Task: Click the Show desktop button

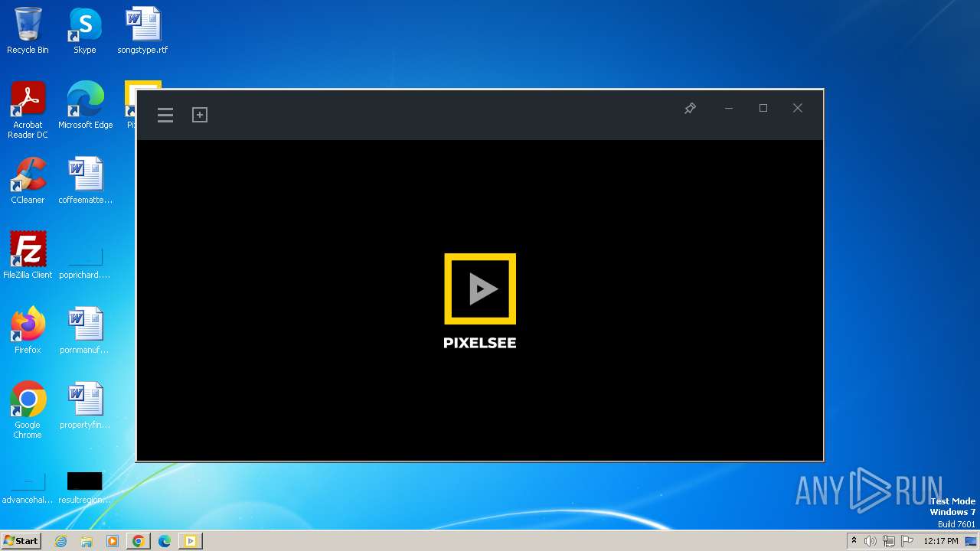Action: [971, 541]
